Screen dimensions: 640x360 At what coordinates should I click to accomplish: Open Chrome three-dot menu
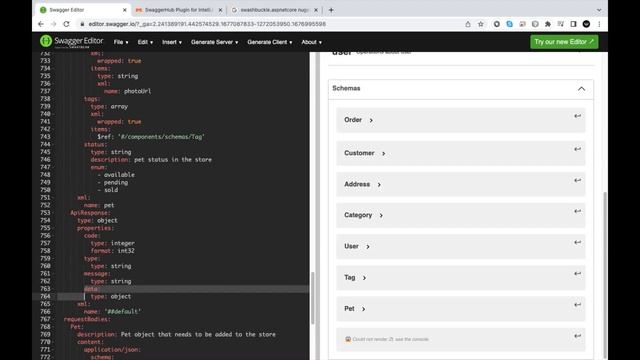coord(599,24)
